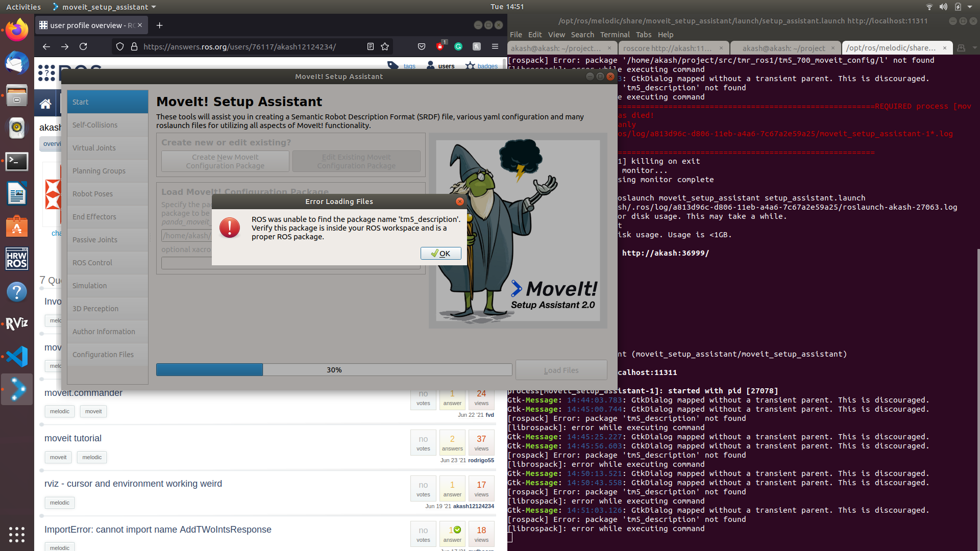Click the ROS Answers home icon
The image size is (980, 551).
(45, 104)
